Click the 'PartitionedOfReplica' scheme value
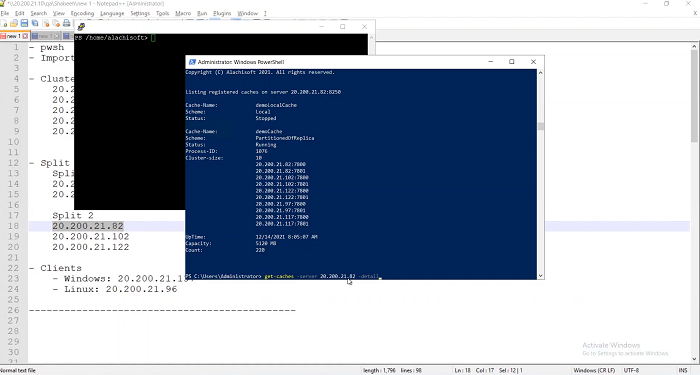The width and height of the screenshot is (700, 375). coord(285,138)
